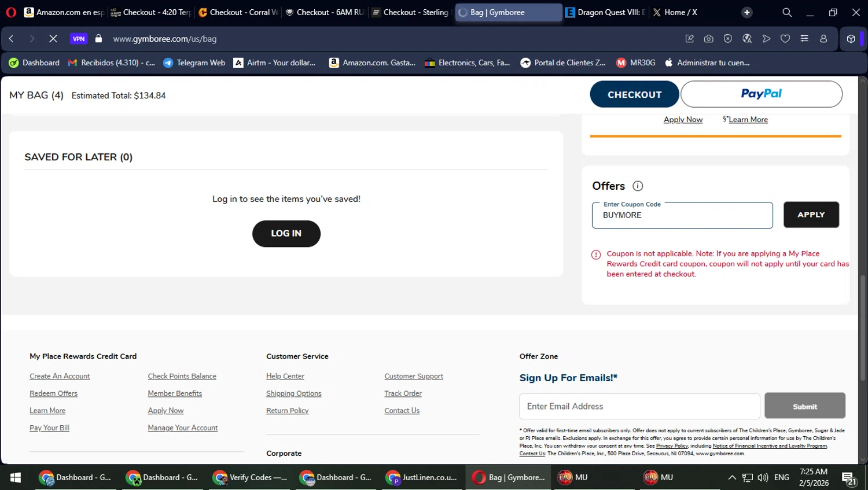868x490 pixels.
Task: Click the coupon error warning icon
Action: point(596,255)
